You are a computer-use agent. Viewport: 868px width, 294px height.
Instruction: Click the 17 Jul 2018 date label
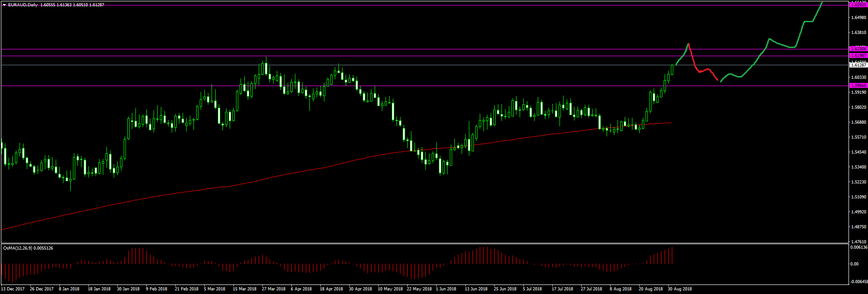click(x=562, y=289)
